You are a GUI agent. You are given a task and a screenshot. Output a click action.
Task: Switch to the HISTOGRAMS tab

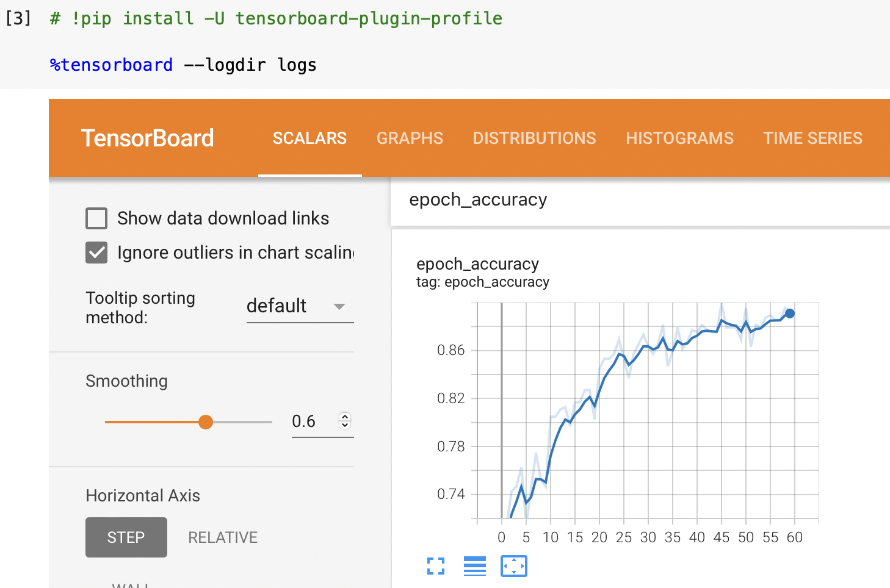[x=679, y=138]
